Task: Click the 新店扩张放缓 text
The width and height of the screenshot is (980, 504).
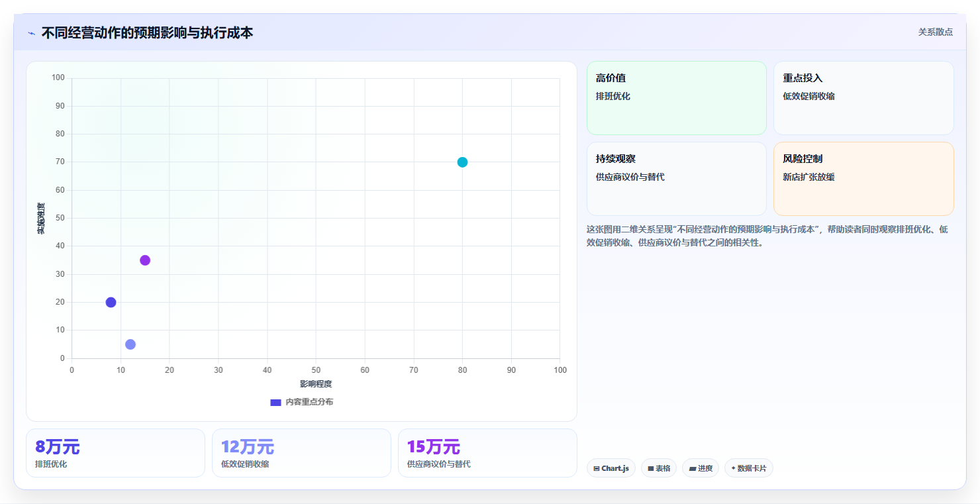Action: [x=808, y=177]
